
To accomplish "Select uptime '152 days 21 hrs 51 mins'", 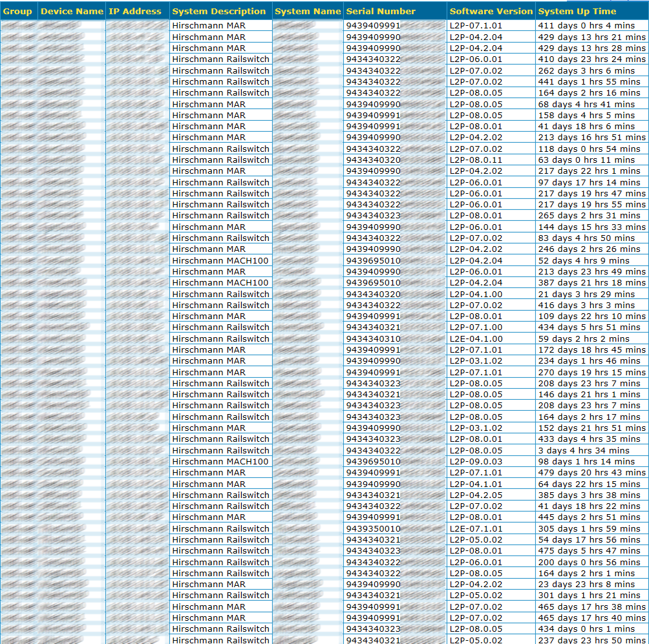I will click(591, 428).
